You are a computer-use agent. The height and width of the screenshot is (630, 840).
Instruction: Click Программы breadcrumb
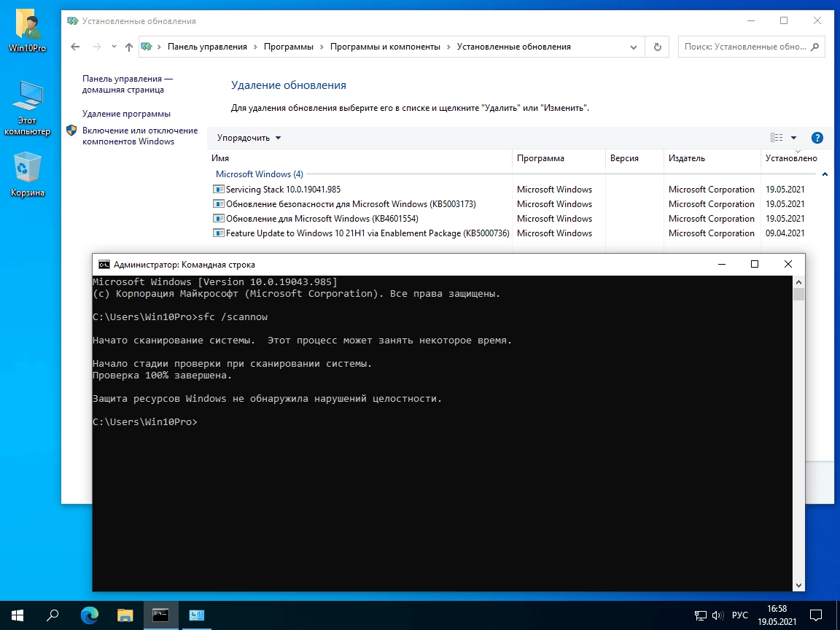tap(288, 47)
